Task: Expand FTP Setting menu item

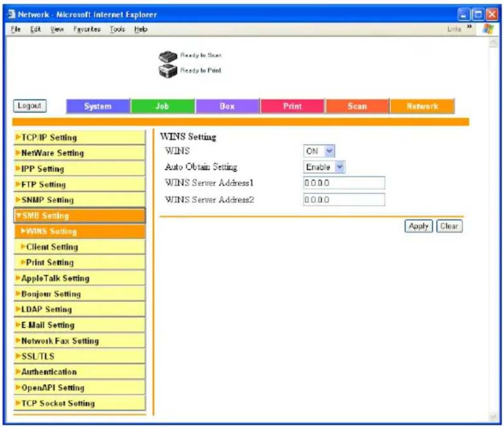Action: click(79, 184)
